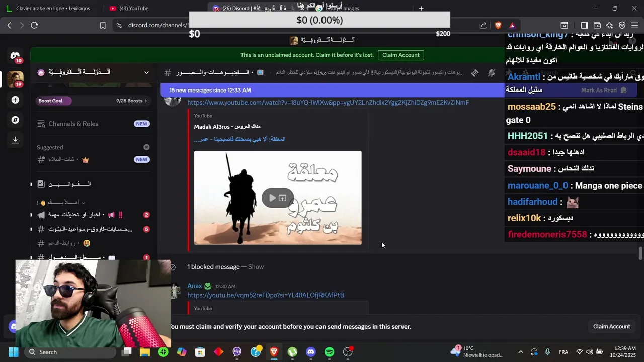Add a server with plus icon
Viewport: 644px width, 362px height.
(15, 100)
